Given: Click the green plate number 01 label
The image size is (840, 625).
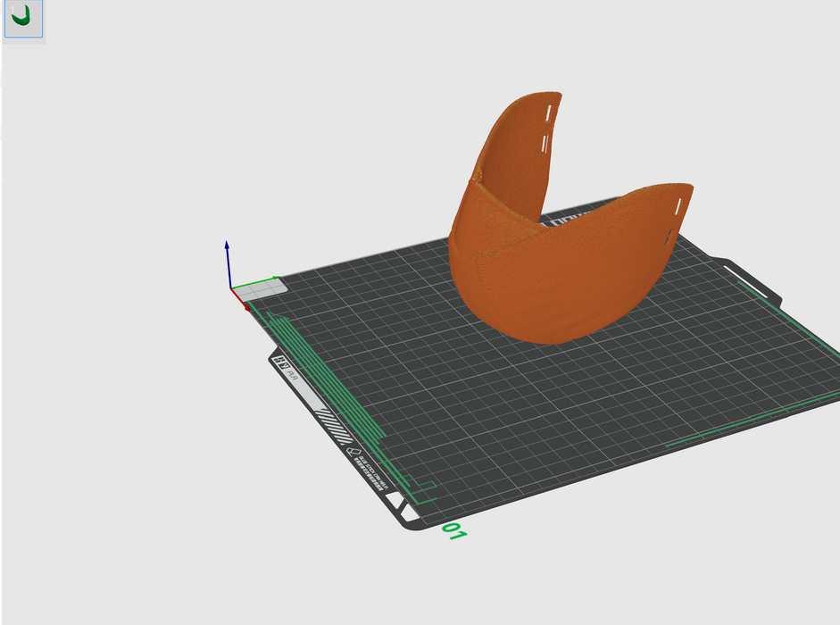Looking at the screenshot, I should click(454, 532).
